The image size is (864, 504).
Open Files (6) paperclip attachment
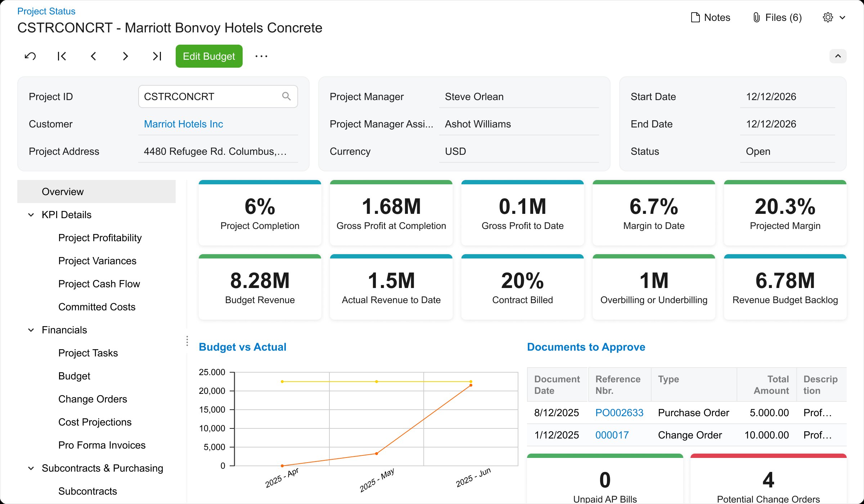click(777, 17)
